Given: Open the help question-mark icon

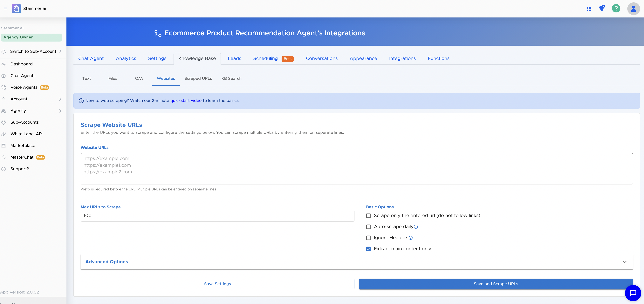Looking at the screenshot, I should click(616, 8).
